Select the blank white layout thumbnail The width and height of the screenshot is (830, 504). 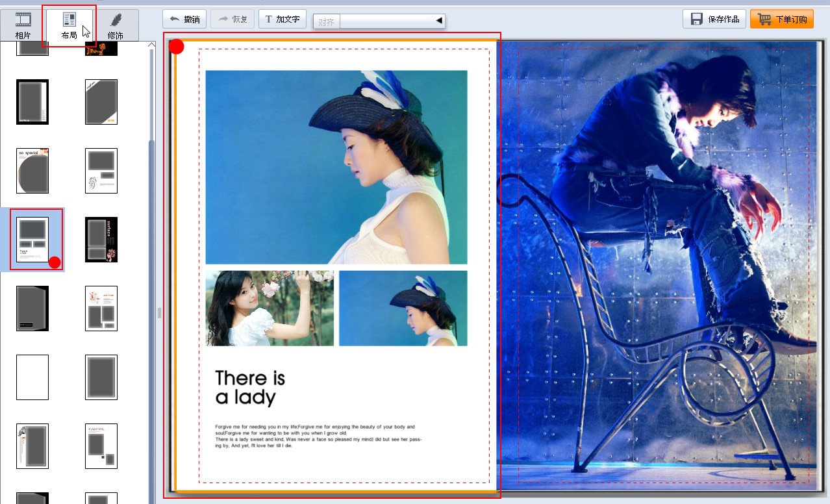pos(32,377)
